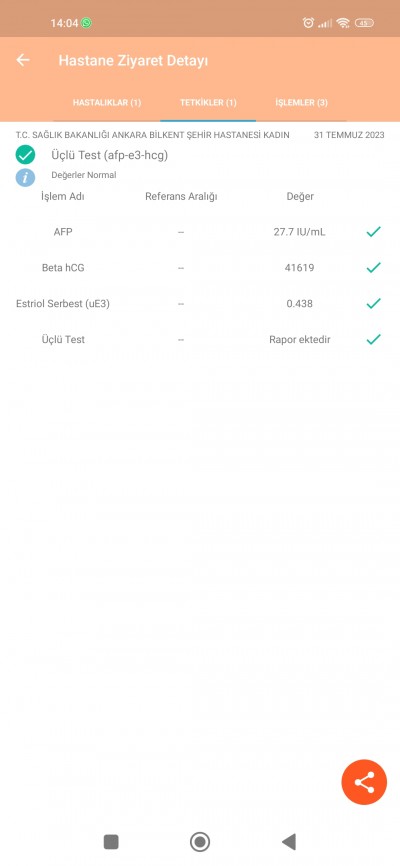Click the checkmark in the Beta hCG row
Image resolution: width=400 pixels, height=866 pixels.
373,268
